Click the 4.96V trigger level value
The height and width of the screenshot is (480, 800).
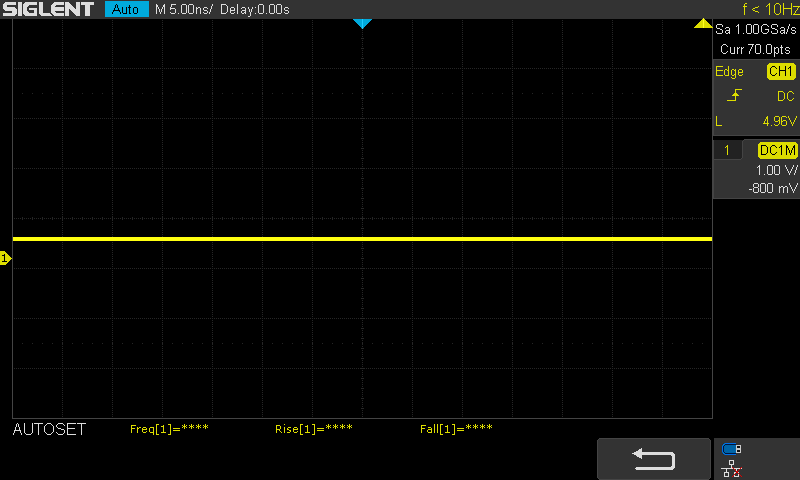click(780, 121)
